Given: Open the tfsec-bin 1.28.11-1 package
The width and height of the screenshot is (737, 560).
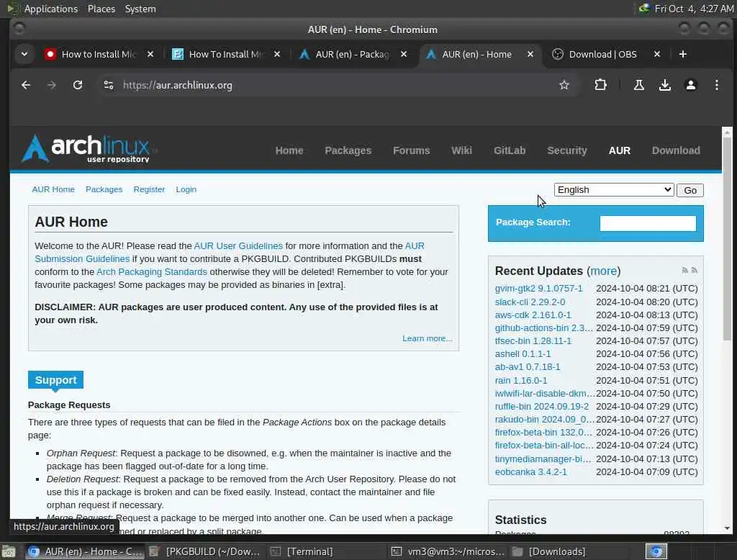Looking at the screenshot, I should 533,341.
